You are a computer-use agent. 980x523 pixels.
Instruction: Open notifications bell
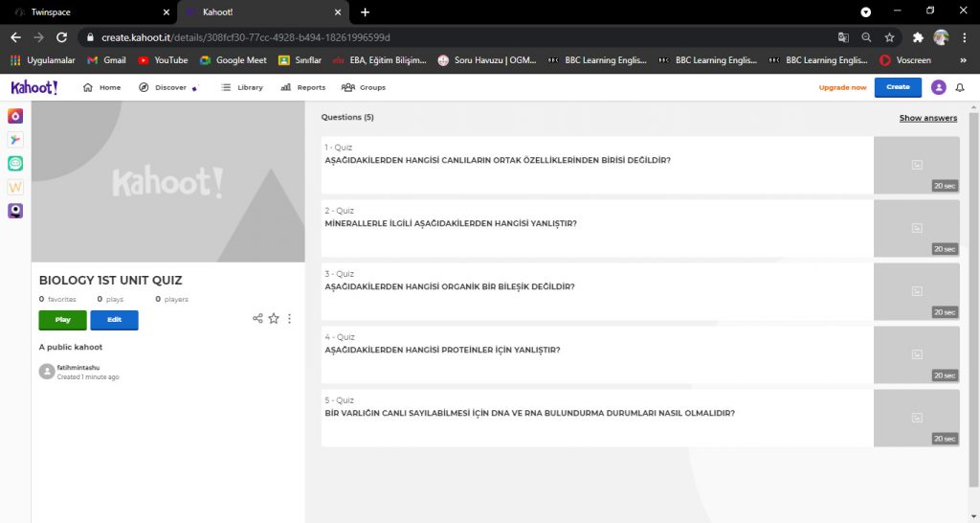[959, 87]
